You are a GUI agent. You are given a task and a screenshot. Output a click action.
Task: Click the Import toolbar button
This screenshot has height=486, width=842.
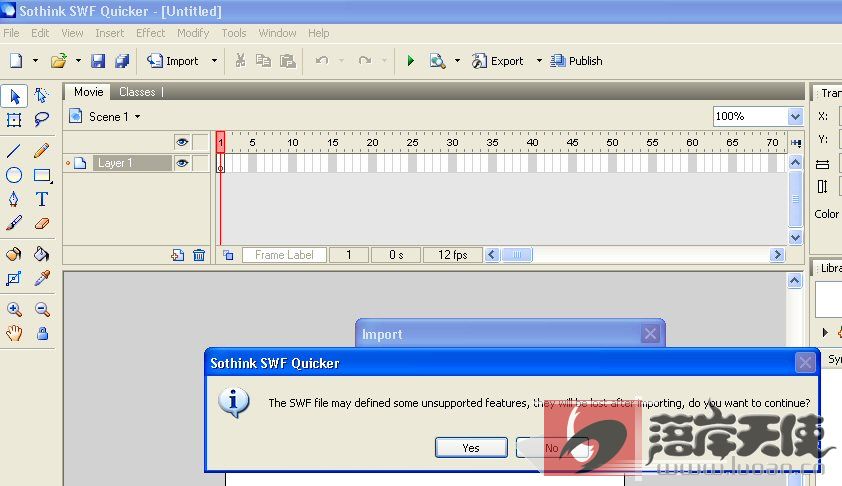[173, 61]
